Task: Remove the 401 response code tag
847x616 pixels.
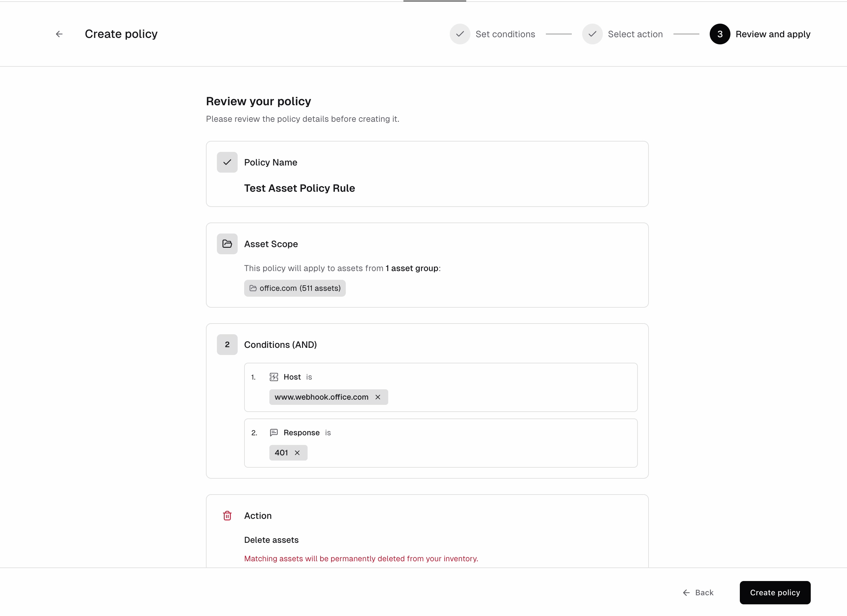Action: [297, 452]
